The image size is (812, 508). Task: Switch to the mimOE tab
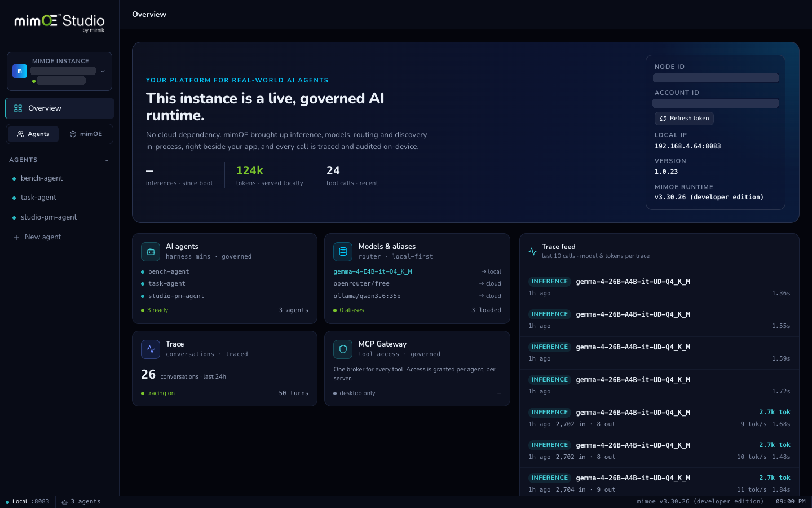coord(86,134)
